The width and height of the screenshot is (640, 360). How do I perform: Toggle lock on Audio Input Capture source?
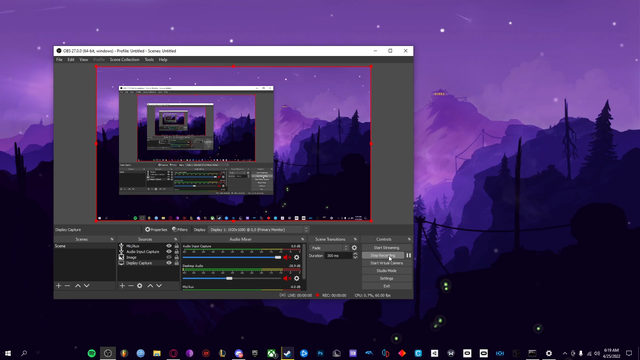176,252
